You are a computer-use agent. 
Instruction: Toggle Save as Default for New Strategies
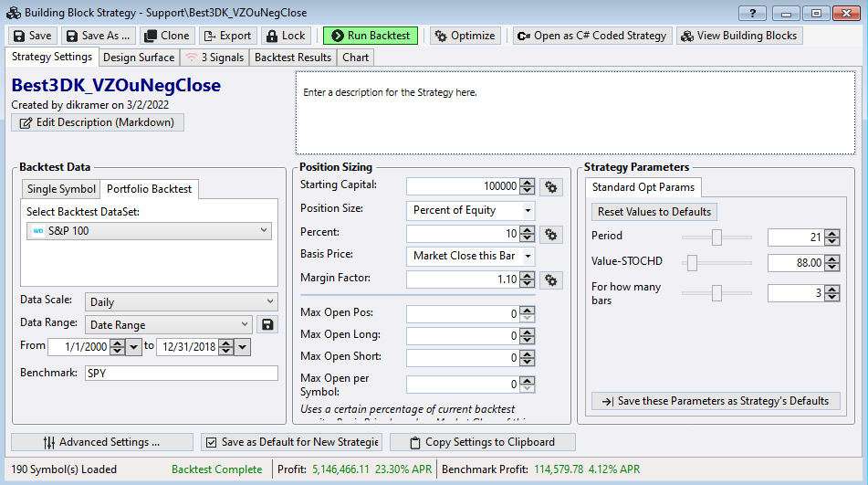(x=291, y=442)
